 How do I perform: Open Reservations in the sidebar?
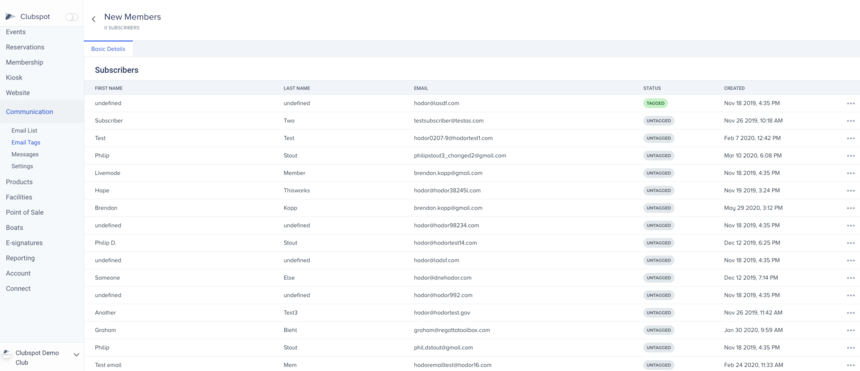point(25,47)
